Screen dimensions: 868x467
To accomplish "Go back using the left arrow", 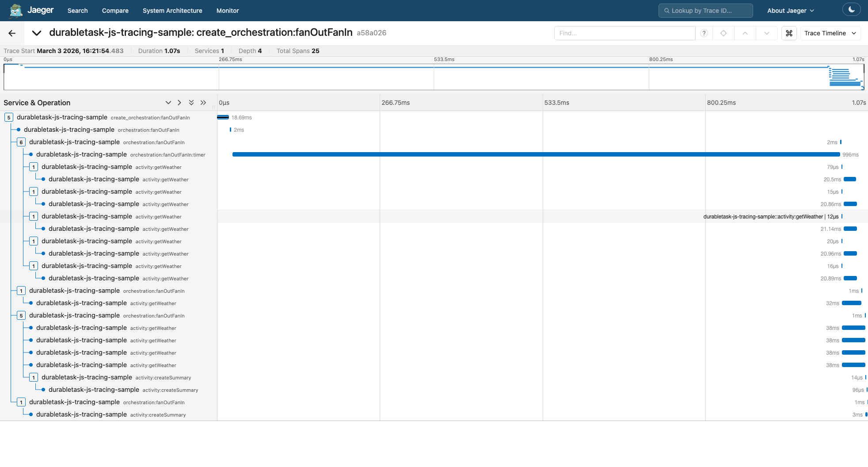I will click(x=12, y=33).
